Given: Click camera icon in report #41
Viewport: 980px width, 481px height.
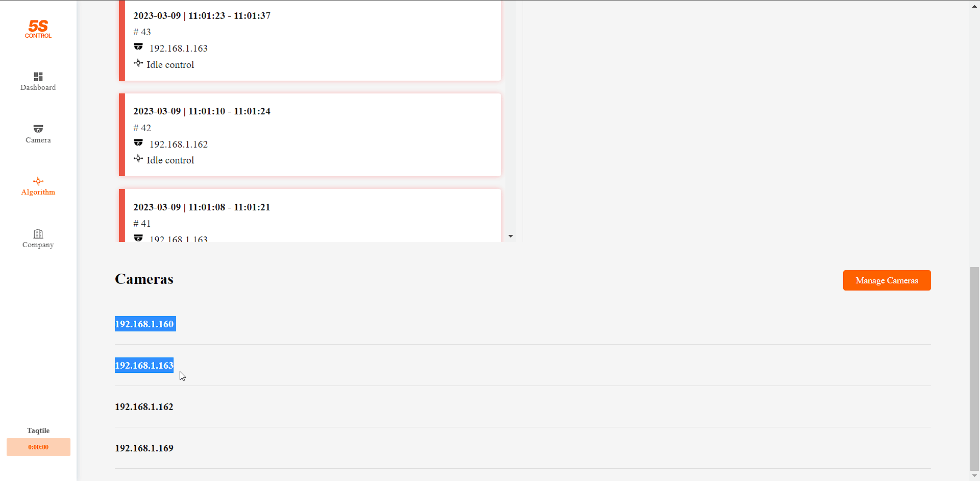Looking at the screenshot, I should tap(138, 238).
